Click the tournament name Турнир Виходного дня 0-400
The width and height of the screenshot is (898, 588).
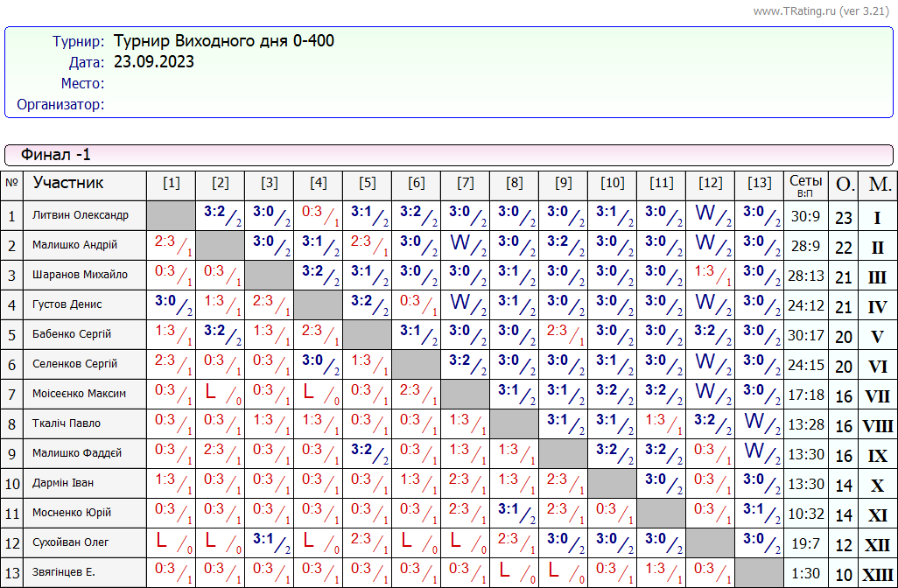coord(223,41)
